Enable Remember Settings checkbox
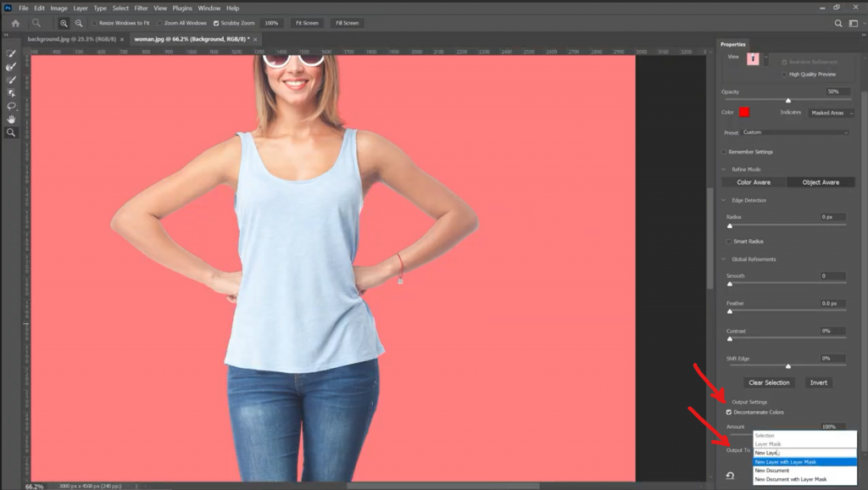Screen dimensions: 868x490 (724, 152)
